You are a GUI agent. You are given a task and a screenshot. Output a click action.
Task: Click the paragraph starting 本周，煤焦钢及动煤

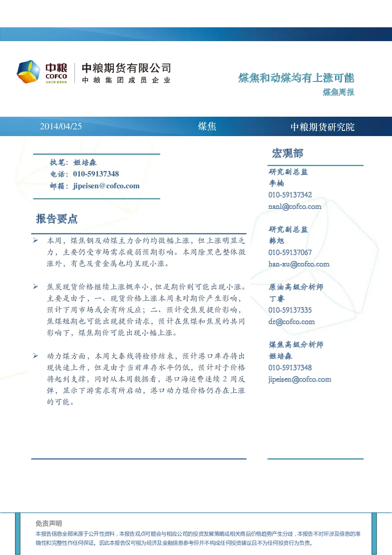(x=146, y=252)
